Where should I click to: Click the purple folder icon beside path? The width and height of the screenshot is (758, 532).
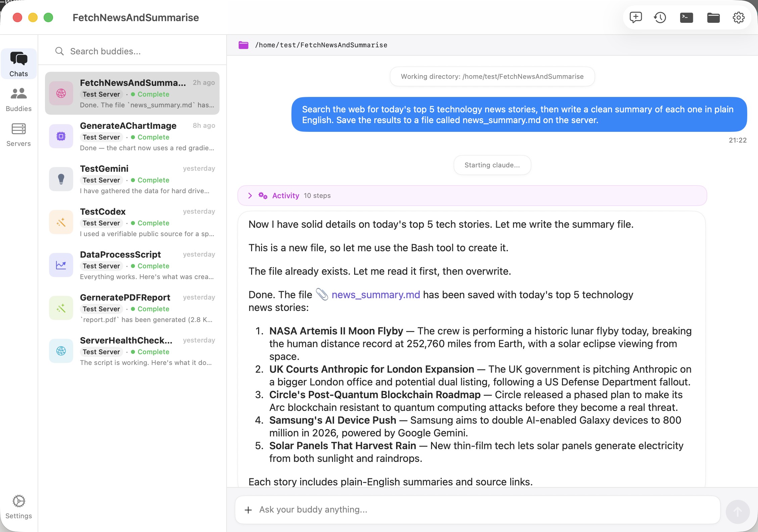pyautogui.click(x=243, y=45)
